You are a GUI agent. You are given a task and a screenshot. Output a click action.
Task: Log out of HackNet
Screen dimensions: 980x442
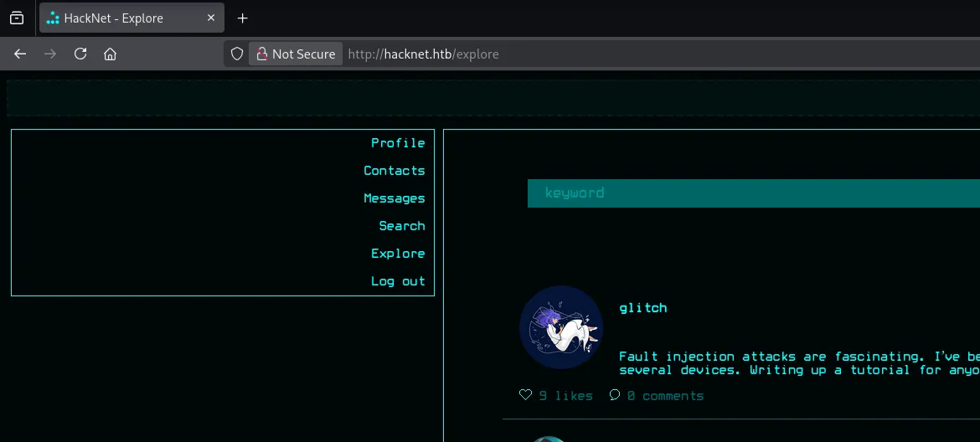[x=398, y=281]
